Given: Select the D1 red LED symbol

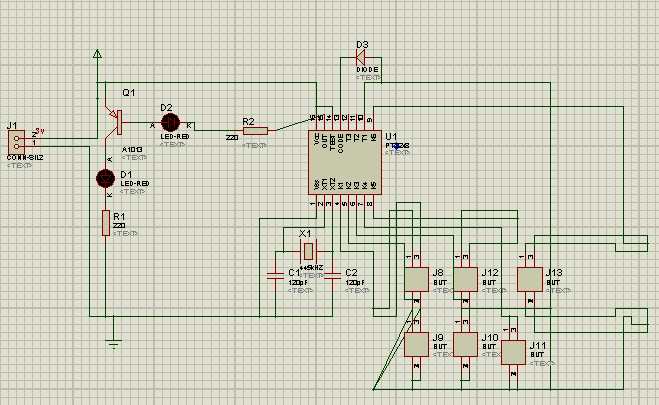Looking at the screenshot, I should click(105, 179).
